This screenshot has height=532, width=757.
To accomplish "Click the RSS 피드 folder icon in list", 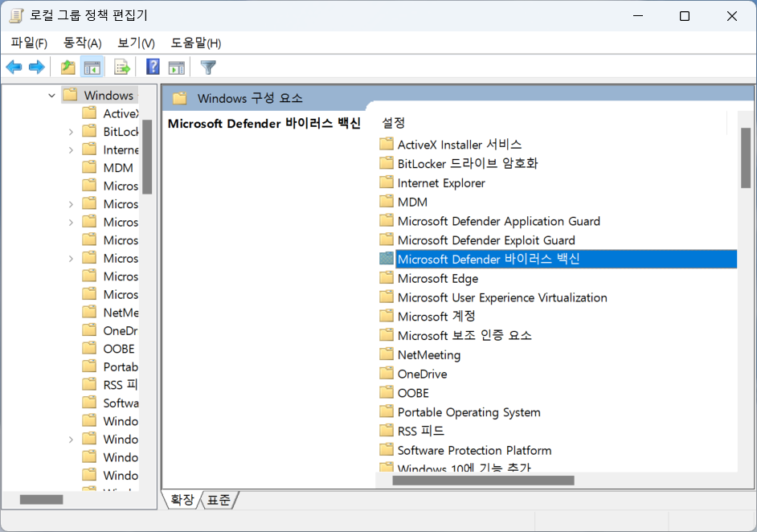I will 387,430.
